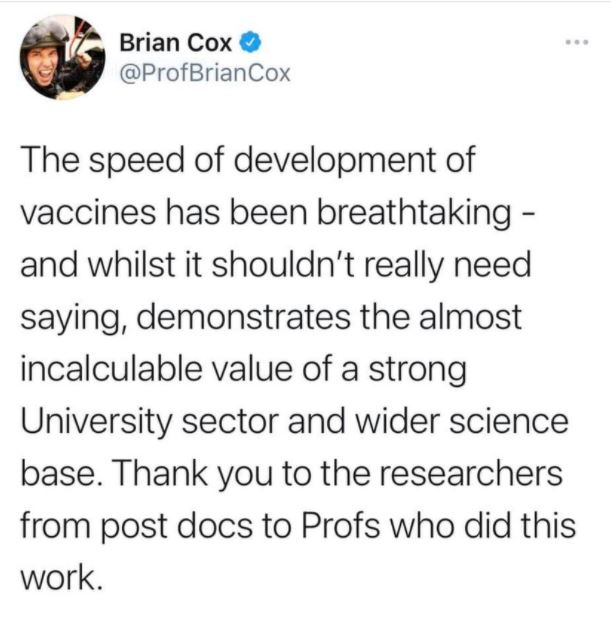
Task: Open the three-dot more options menu
Action: click(577, 42)
